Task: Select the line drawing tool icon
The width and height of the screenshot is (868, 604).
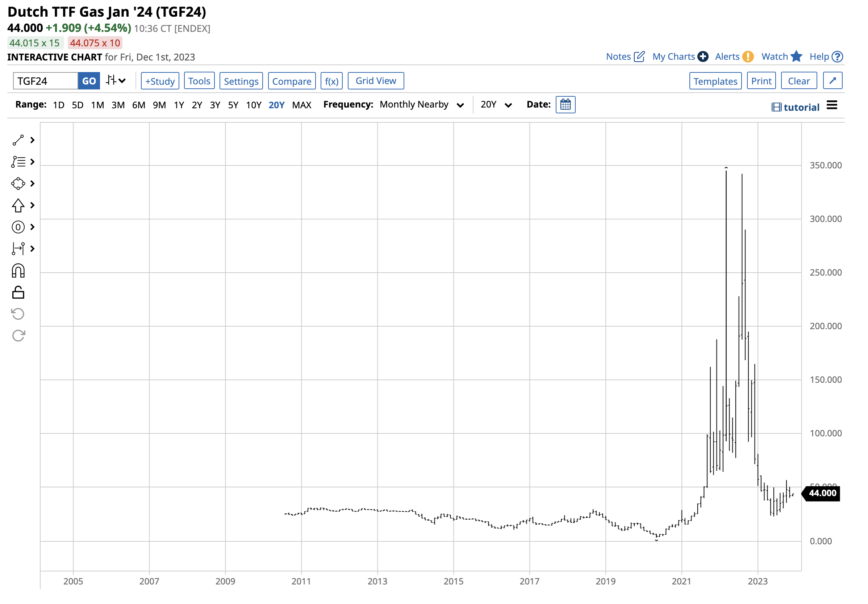Action: 18,140
